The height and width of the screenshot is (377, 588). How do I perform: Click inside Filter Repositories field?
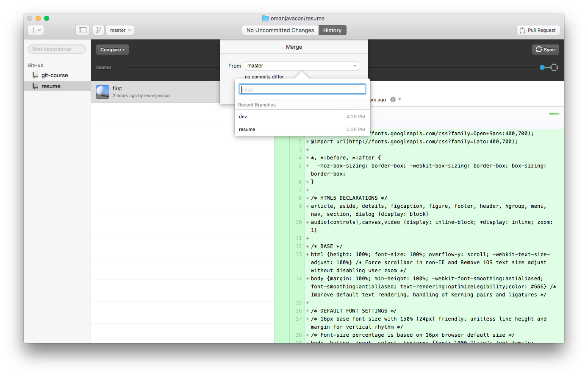57,49
